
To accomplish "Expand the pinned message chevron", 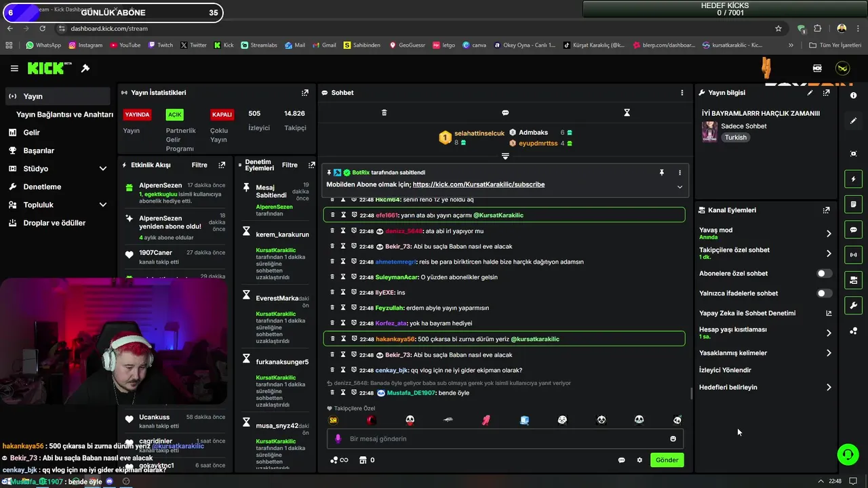I will tap(679, 187).
